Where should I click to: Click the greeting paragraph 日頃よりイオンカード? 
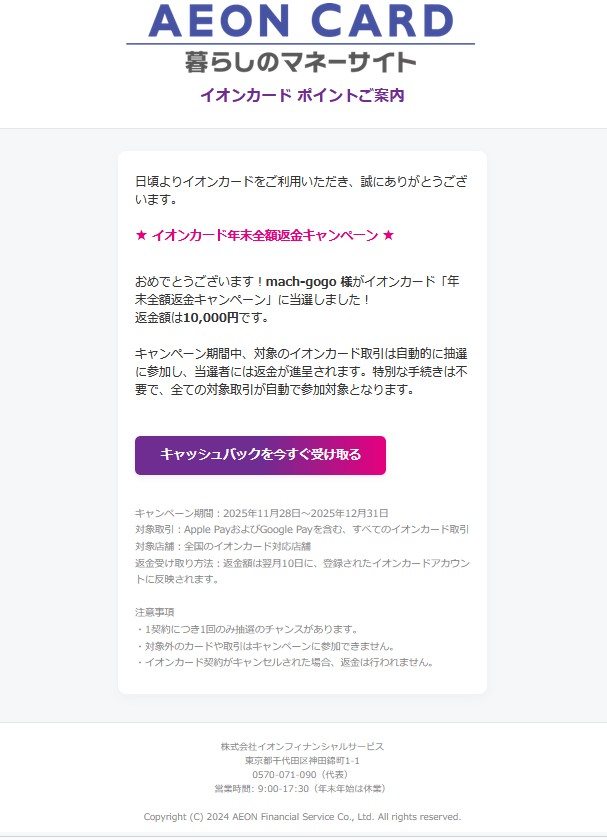point(301,190)
